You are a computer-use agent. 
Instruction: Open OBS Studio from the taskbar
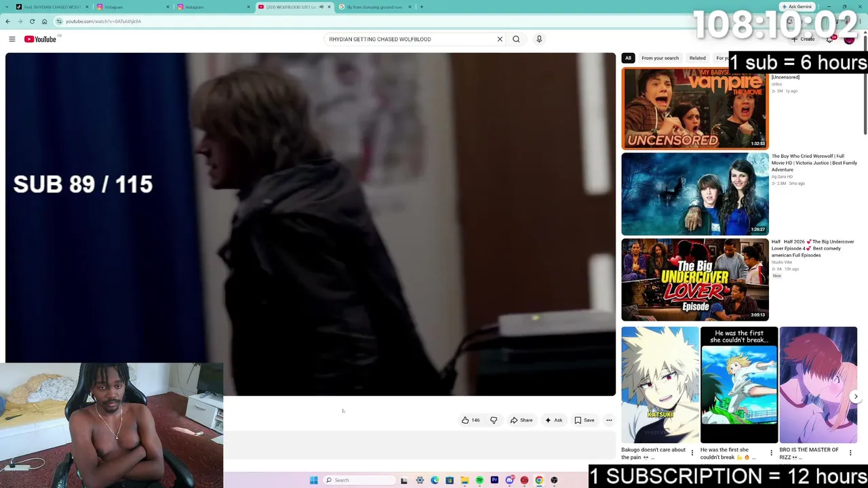(x=554, y=481)
